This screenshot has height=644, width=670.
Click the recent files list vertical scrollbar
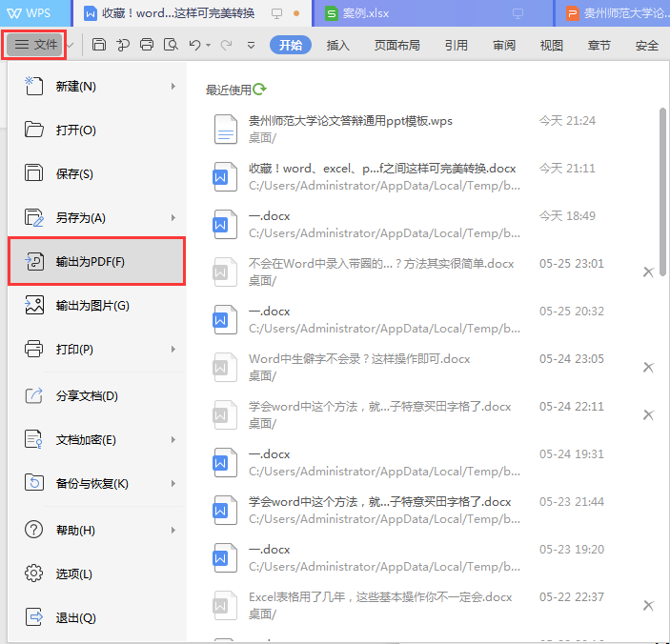click(662, 191)
